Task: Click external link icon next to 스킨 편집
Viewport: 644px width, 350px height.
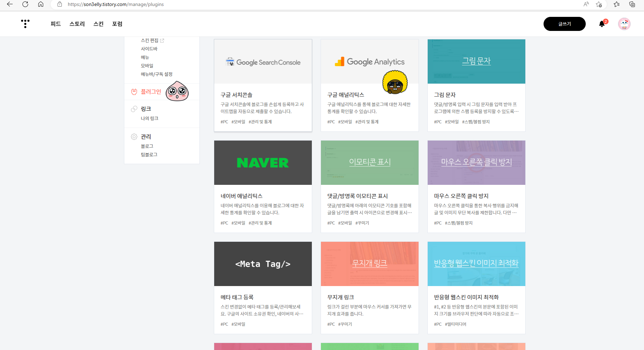Action: point(162,40)
